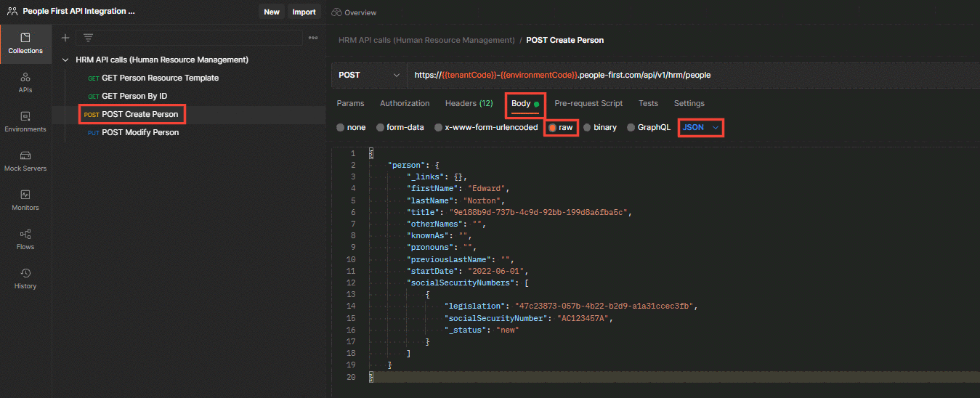Click the New button

[x=272, y=12]
